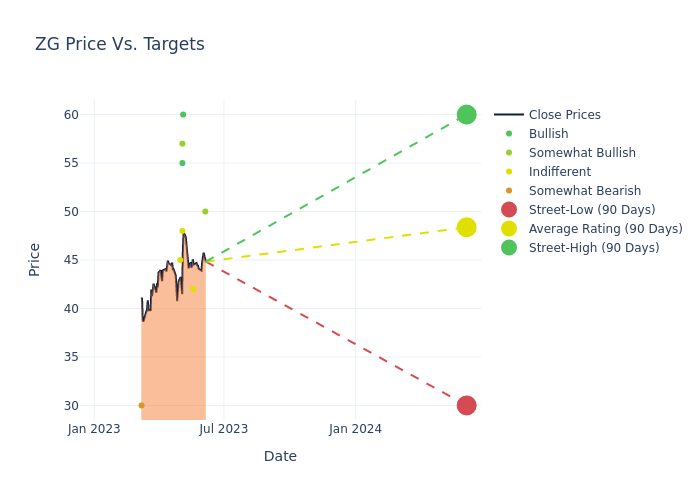Toggle Average Rating (90 Days) legend text
700x500 pixels.
tap(605, 229)
